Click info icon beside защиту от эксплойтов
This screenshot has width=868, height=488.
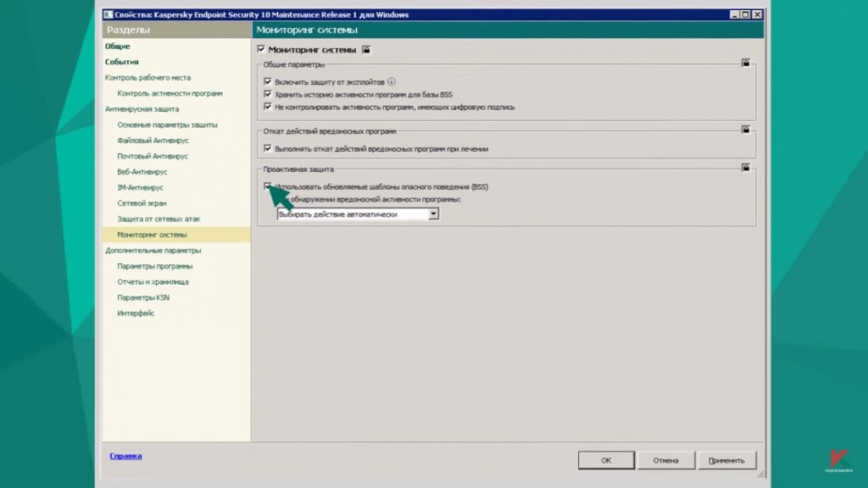(x=392, y=82)
